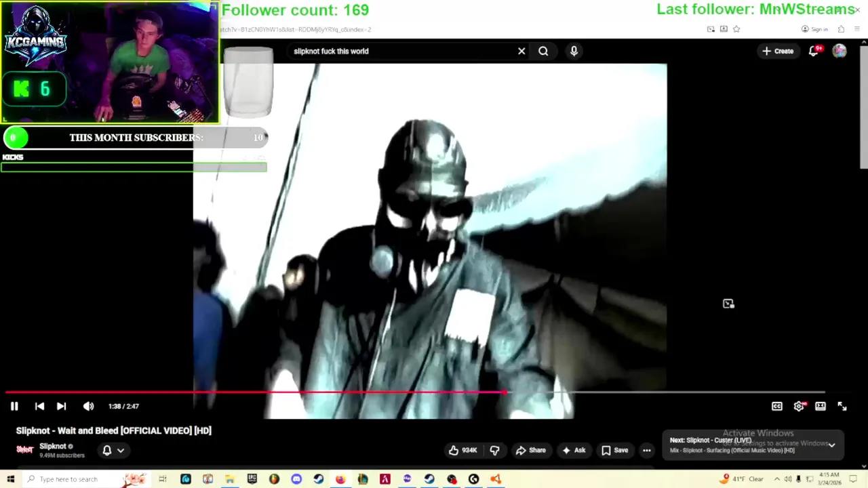Click the YouTube search magnifier button
The width and height of the screenshot is (868, 488).
(543, 51)
